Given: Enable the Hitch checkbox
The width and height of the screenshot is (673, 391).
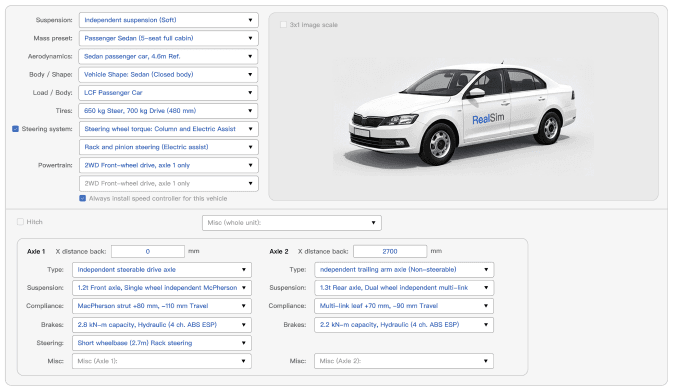Looking at the screenshot, I should click(20, 222).
